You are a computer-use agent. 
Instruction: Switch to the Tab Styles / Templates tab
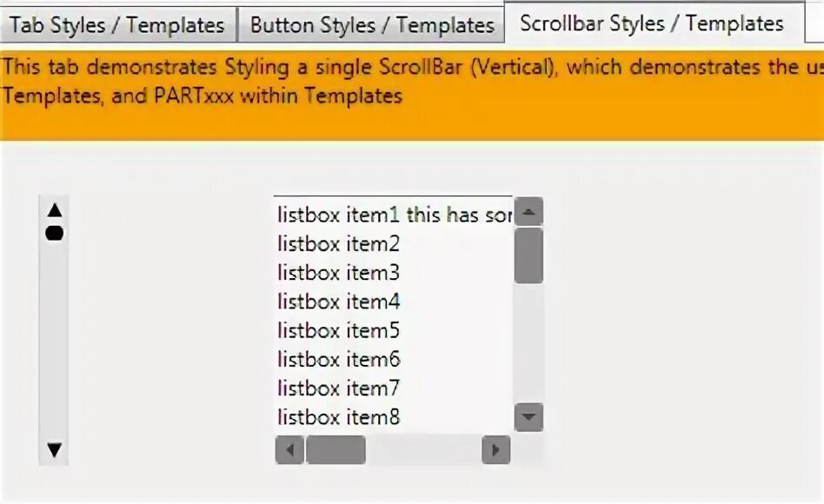(x=117, y=25)
